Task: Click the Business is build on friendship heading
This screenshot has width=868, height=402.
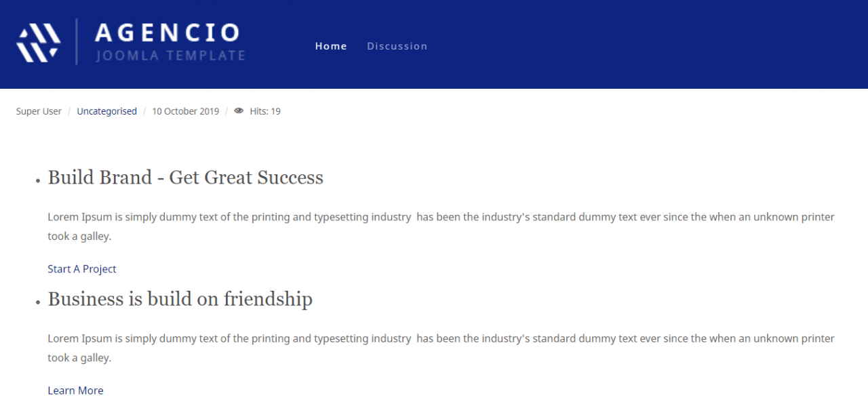Action: pyautogui.click(x=180, y=299)
